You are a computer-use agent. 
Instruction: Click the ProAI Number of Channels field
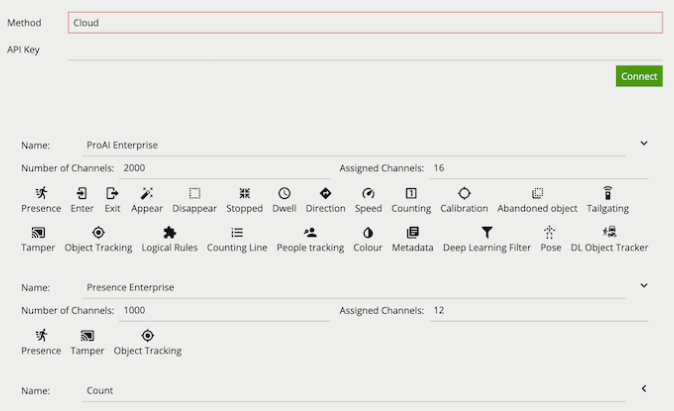click(224, 169)
